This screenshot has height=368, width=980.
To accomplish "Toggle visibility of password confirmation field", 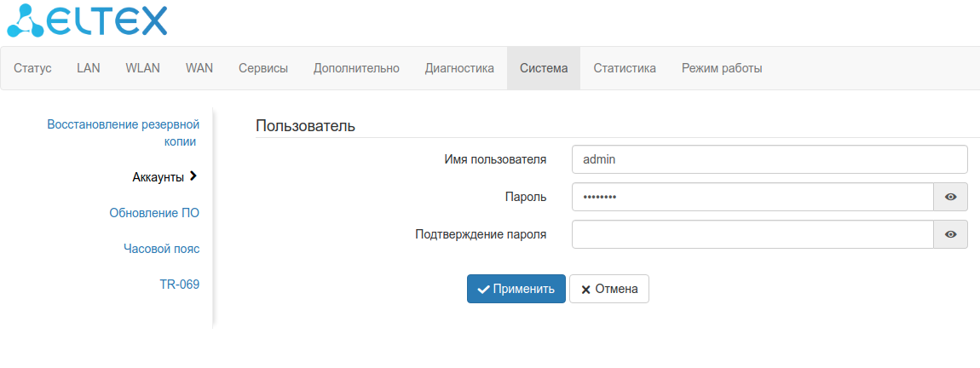I will point(950,234).
